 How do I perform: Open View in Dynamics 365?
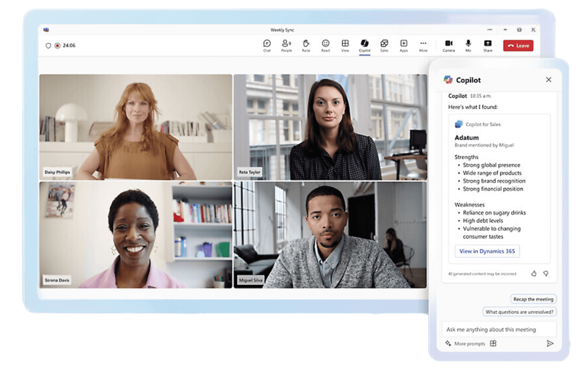coord(487,251)
